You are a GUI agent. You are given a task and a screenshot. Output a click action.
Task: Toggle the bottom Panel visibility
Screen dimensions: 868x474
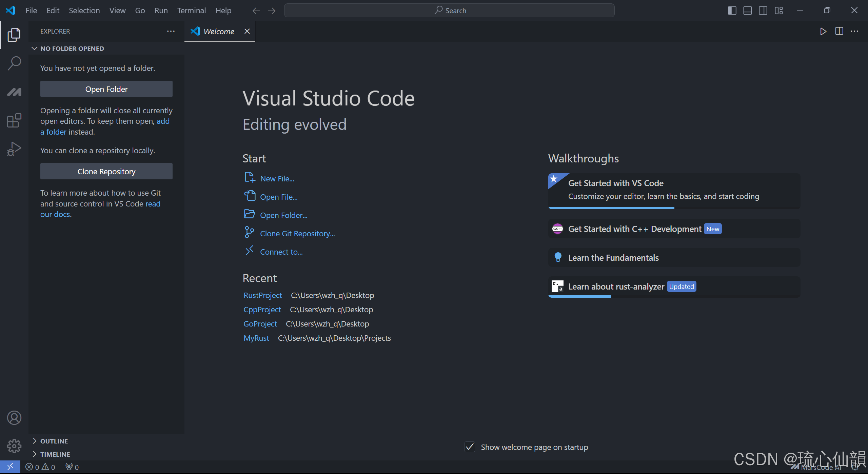[748, 11]
